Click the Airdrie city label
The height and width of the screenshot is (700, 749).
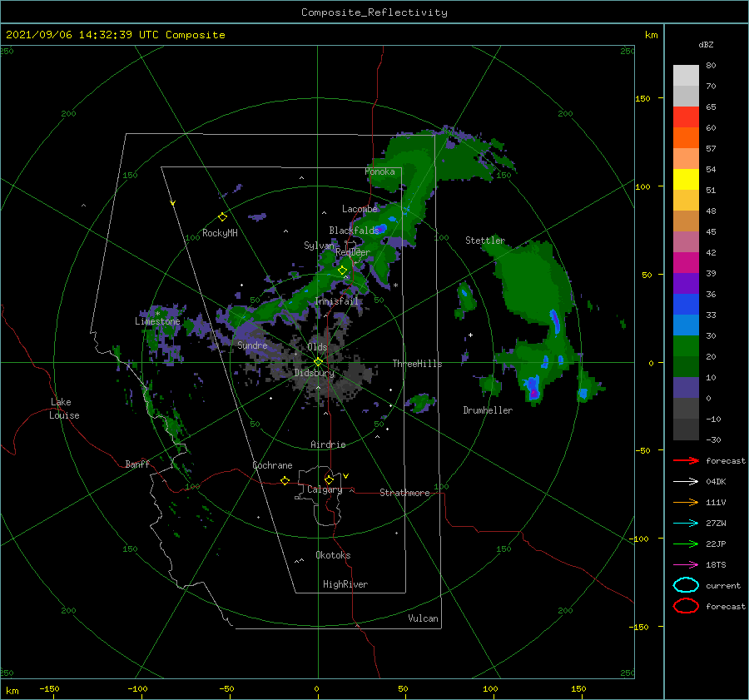328,444
